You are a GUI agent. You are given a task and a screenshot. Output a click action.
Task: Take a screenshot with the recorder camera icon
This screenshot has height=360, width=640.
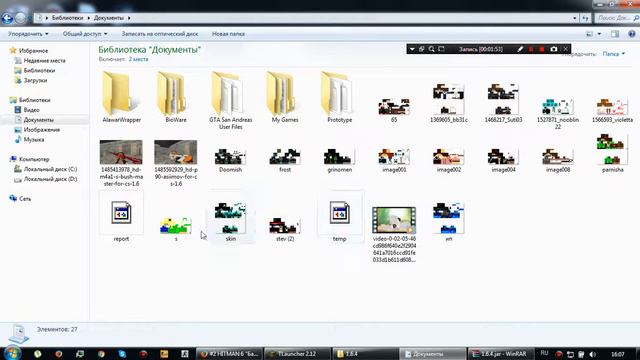[x=553, y=49]
